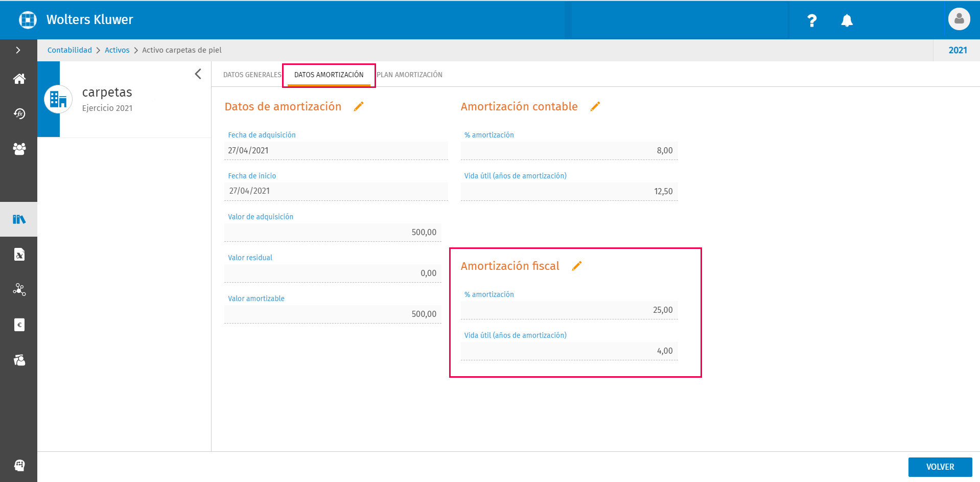Click the Wolters Kluwer brand name
This screenshot has height=482, width=980.
click(x=90, y=19)
